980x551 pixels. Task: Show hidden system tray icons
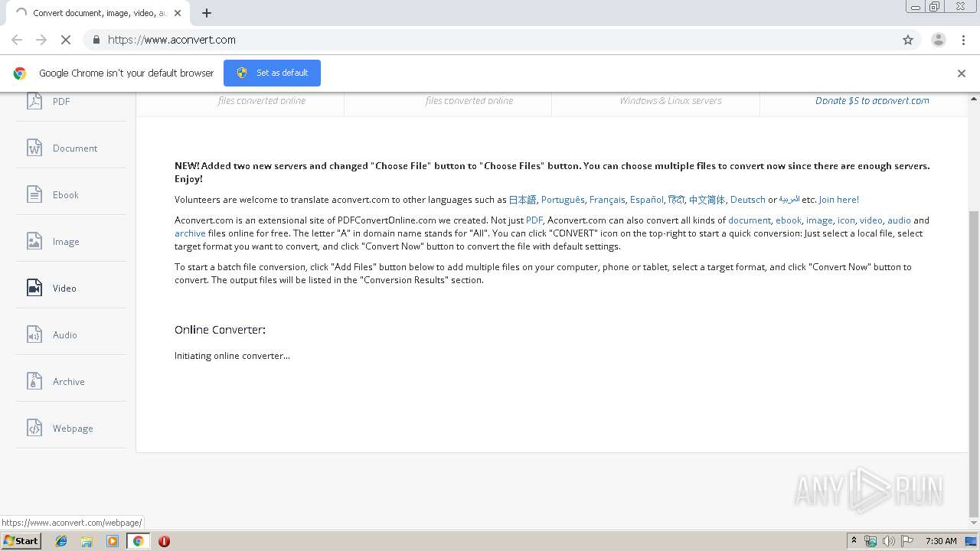click(x=854, y=541)
